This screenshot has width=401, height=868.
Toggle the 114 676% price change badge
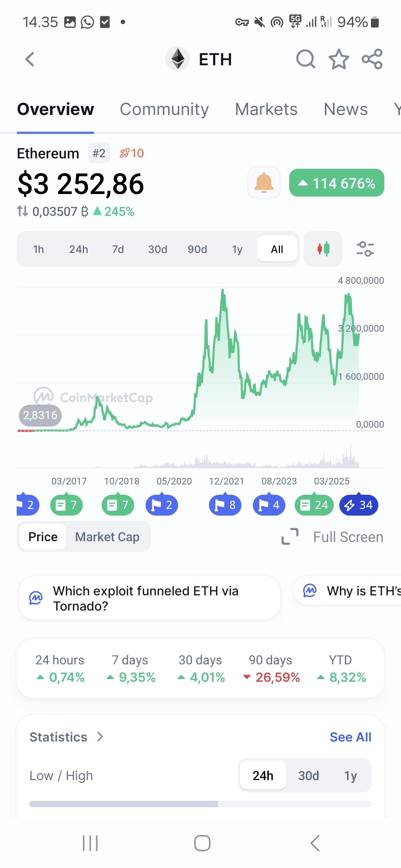[336, 183]
